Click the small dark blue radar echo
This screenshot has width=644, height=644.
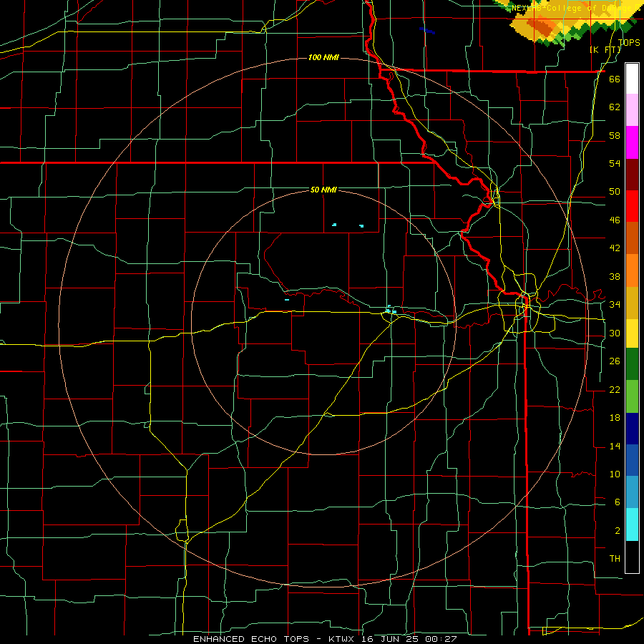pyautogui.click(x=427, y=30)
